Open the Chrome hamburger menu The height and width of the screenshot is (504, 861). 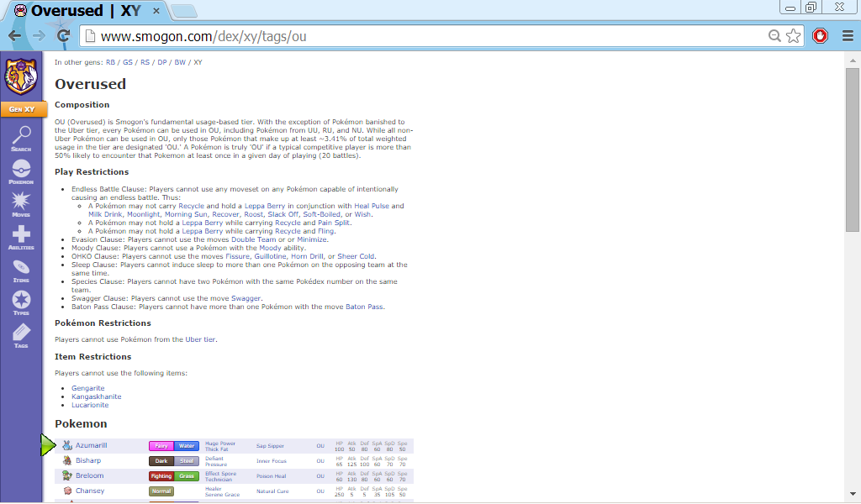pyautogui.click(x=848, y=36)
